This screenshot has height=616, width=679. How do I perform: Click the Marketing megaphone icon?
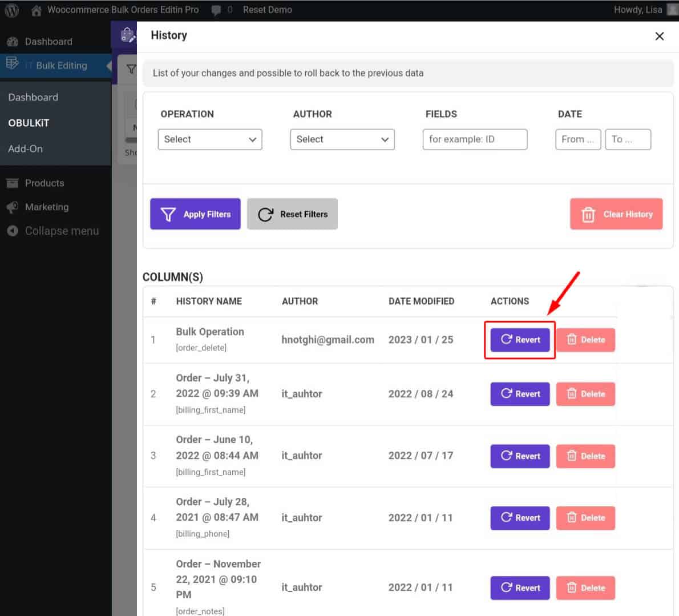[x=13, y=207]
